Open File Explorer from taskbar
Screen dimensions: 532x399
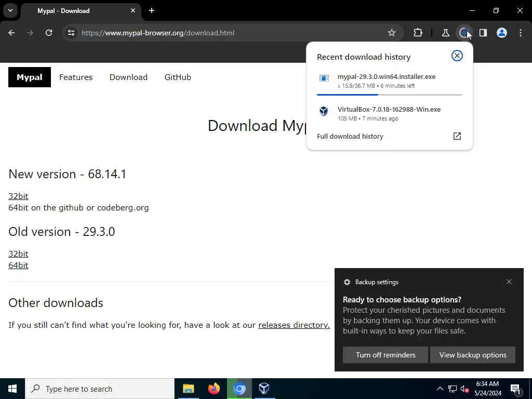click(x=188, y=389)
